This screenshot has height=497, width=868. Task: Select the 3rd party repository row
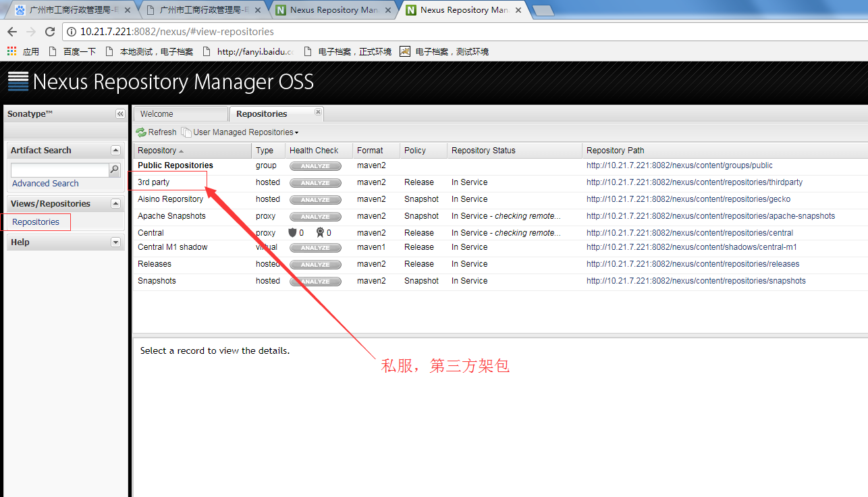pos(500,182)
